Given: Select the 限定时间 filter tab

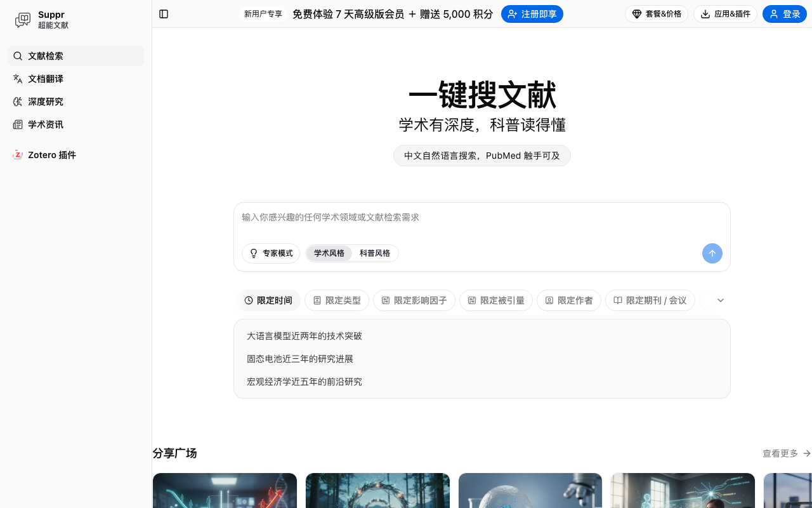Looking at the screenshot, I should [269, 300].
